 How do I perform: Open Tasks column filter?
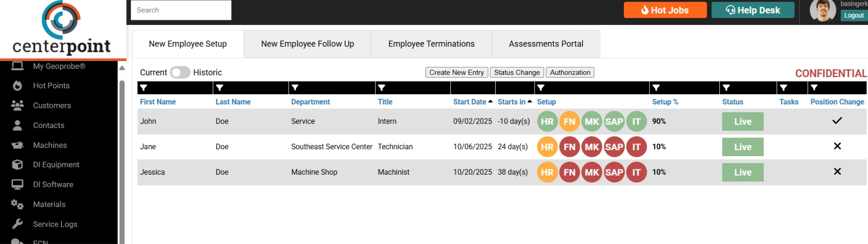783,88
